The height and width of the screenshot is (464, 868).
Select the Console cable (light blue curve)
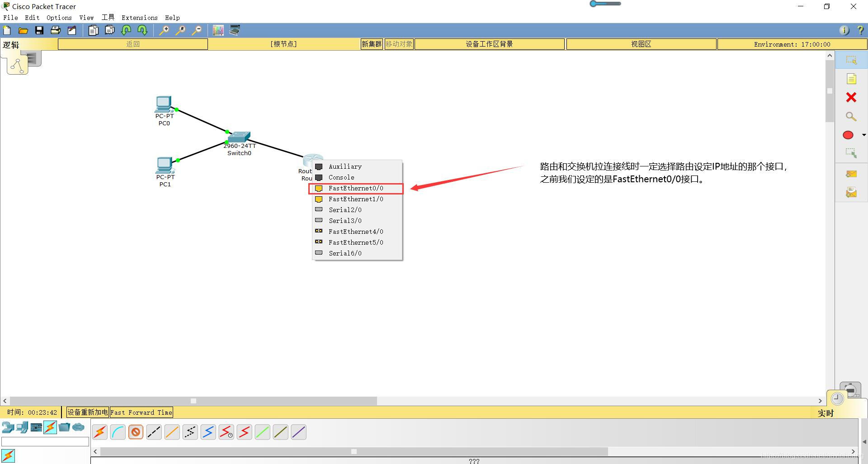(118, 432)
